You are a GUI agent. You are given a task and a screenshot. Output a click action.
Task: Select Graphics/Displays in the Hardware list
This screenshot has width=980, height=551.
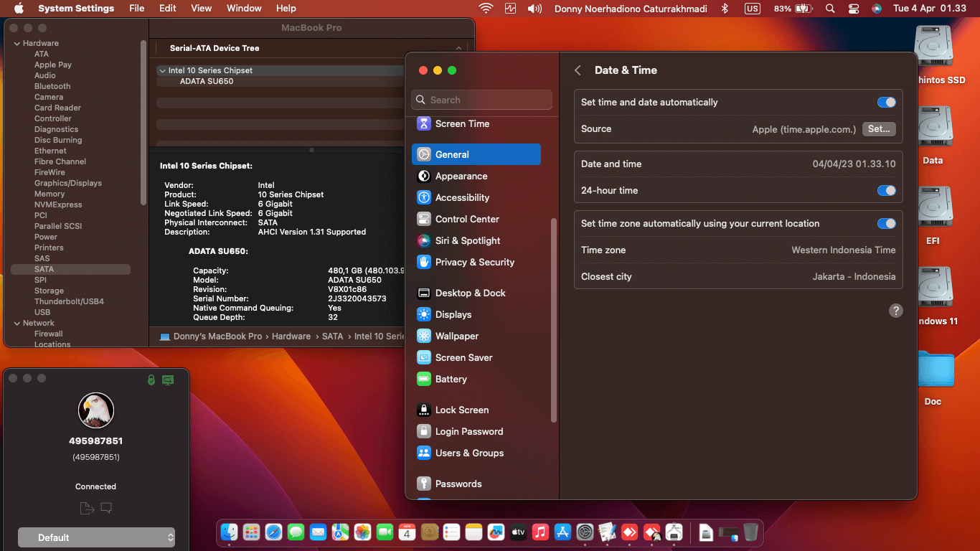pyautogui.click(x=68, y=183)
